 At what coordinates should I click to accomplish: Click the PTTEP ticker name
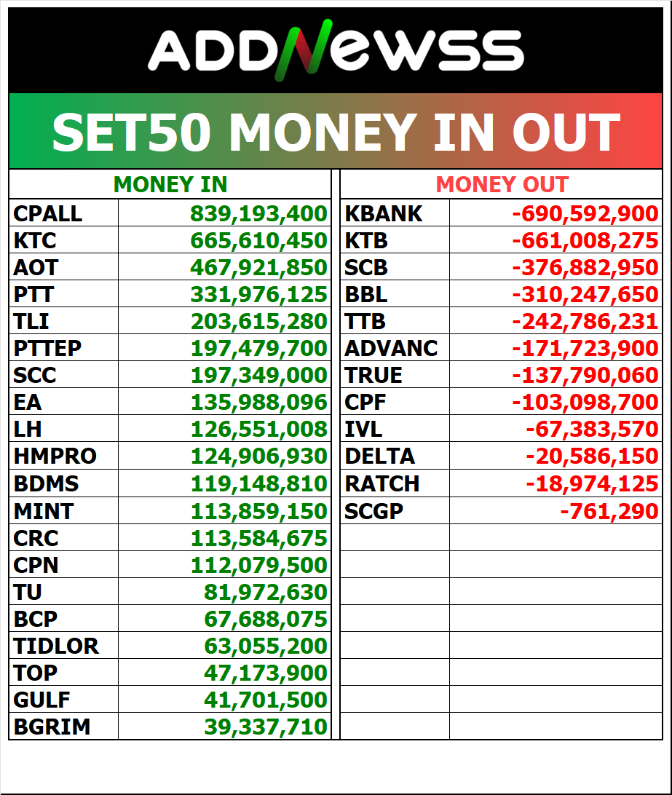47,348
